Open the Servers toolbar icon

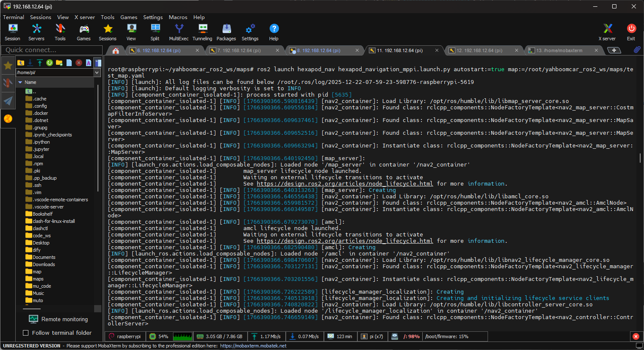(36, 32)
